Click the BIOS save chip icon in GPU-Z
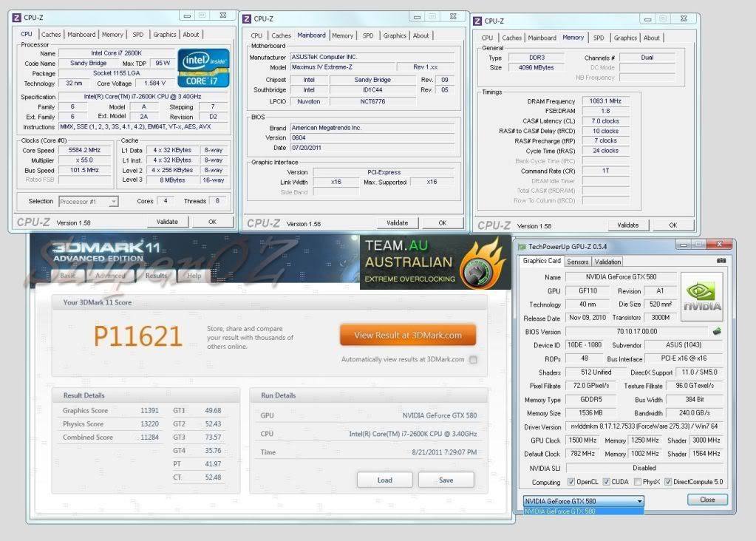756x541 pixels. tap(715, 332)
